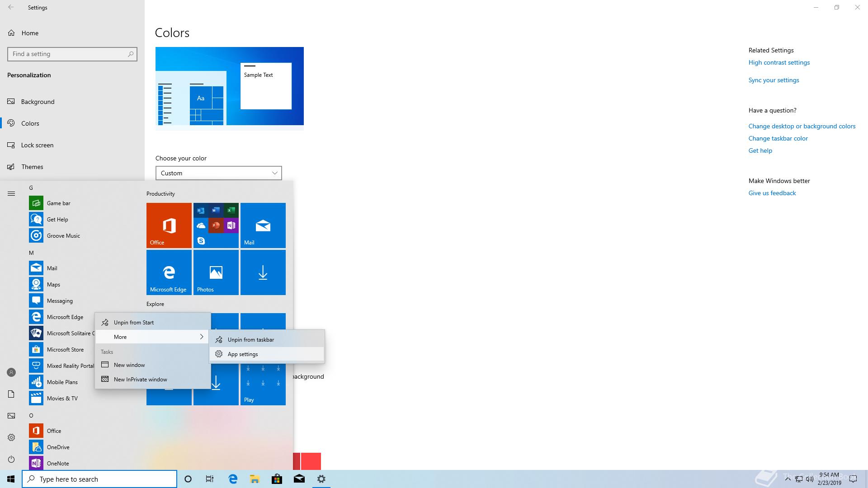Choose Unpin from taskbar

[x=267, y=340]
